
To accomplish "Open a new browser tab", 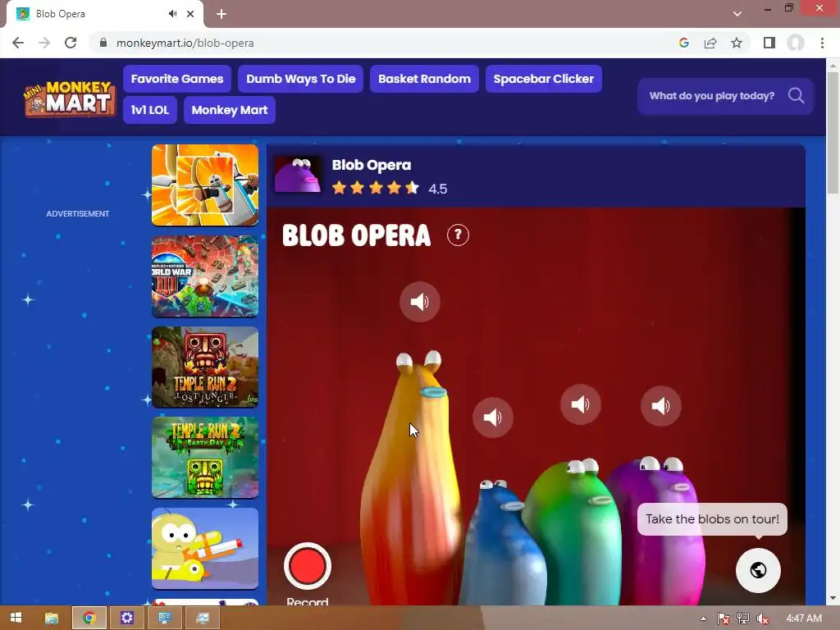I will point(221,14).
